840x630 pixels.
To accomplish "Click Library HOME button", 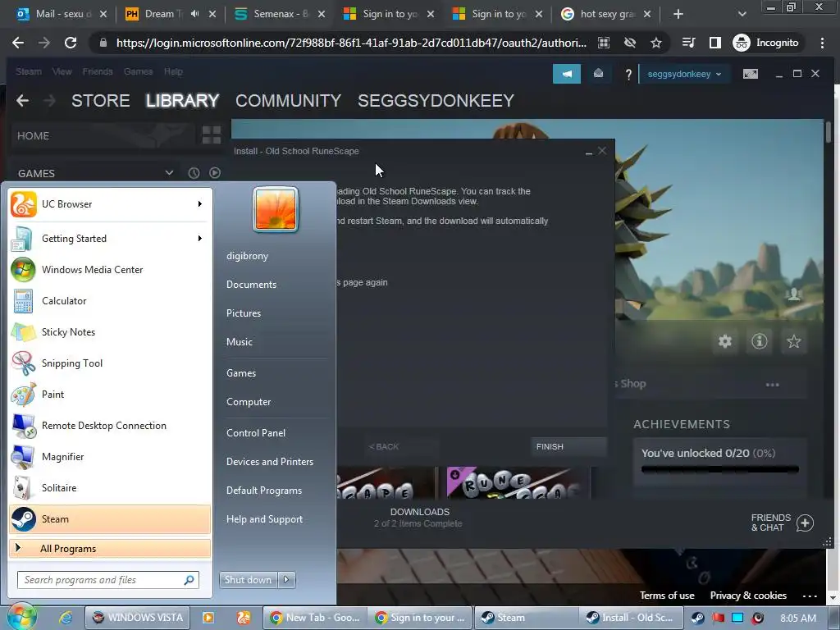I will pyautogui.click(x=103, y=135).
